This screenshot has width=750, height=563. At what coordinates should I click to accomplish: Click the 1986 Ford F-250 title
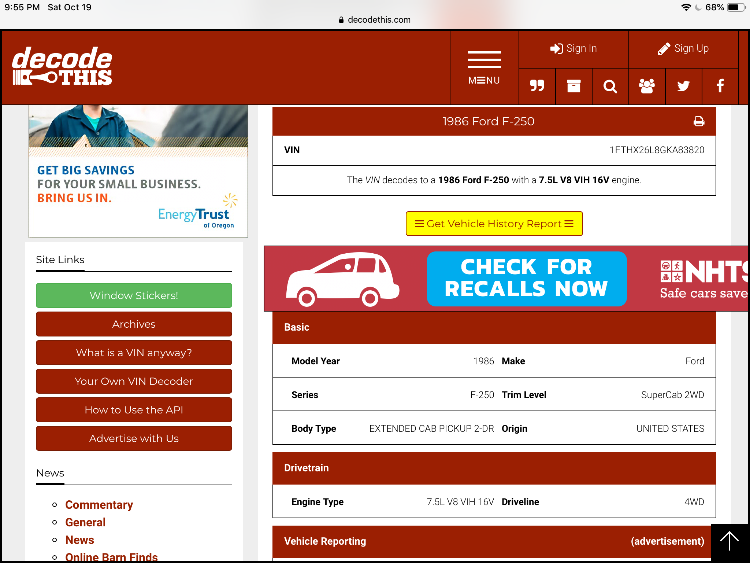point(488,121)
